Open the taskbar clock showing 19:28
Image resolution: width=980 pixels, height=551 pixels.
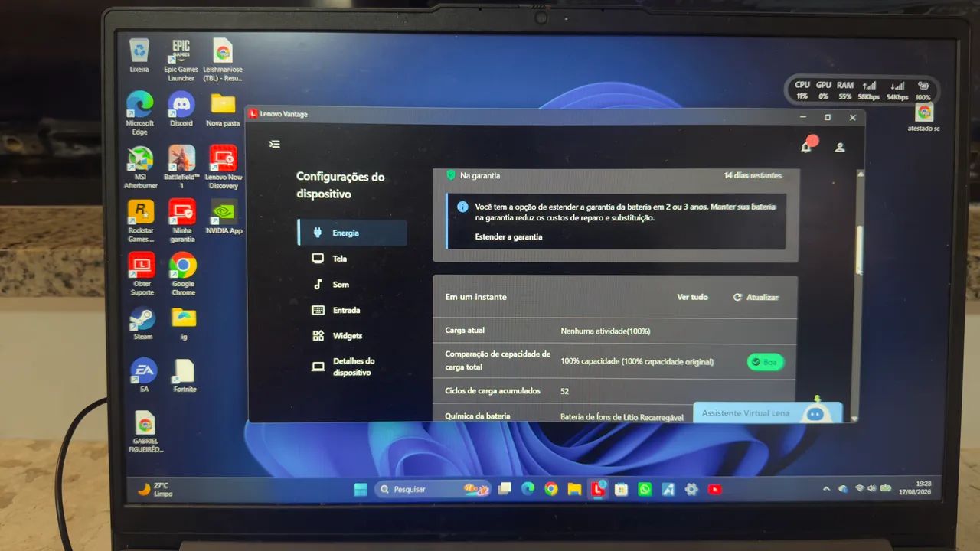click(916, 488)
